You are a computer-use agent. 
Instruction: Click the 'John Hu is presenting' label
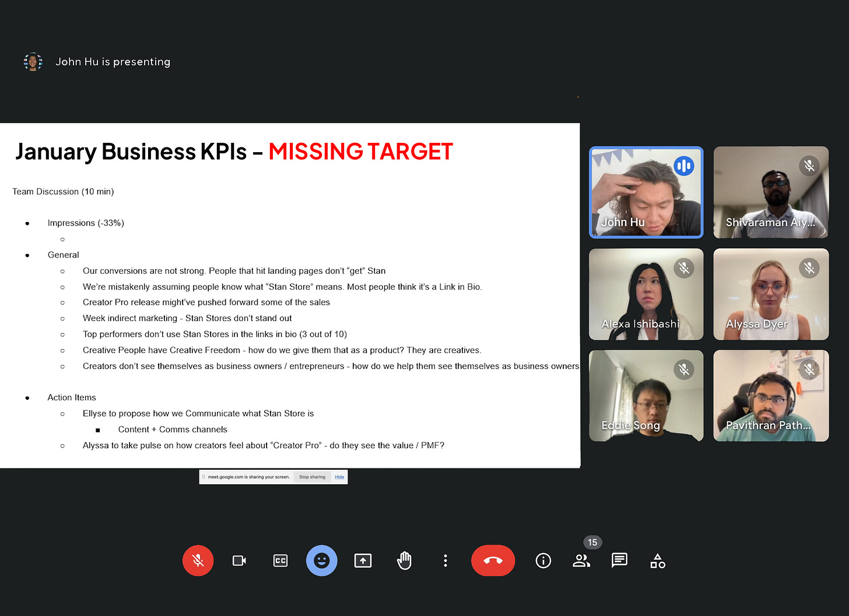(x=113, y=62)
